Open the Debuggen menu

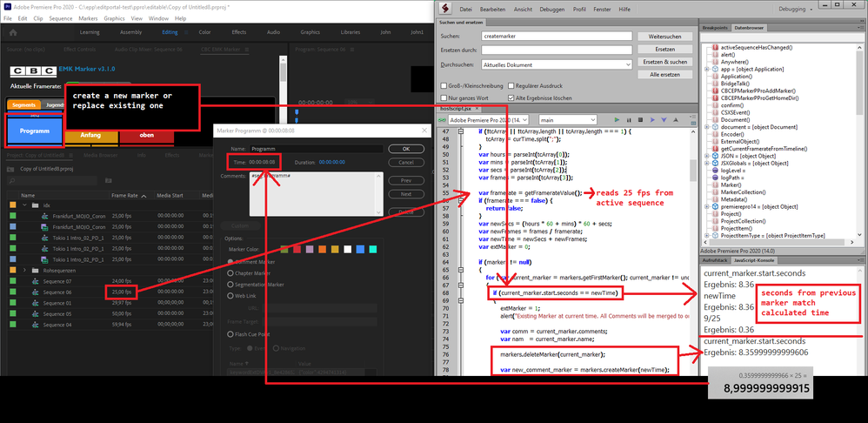point(552,10)
